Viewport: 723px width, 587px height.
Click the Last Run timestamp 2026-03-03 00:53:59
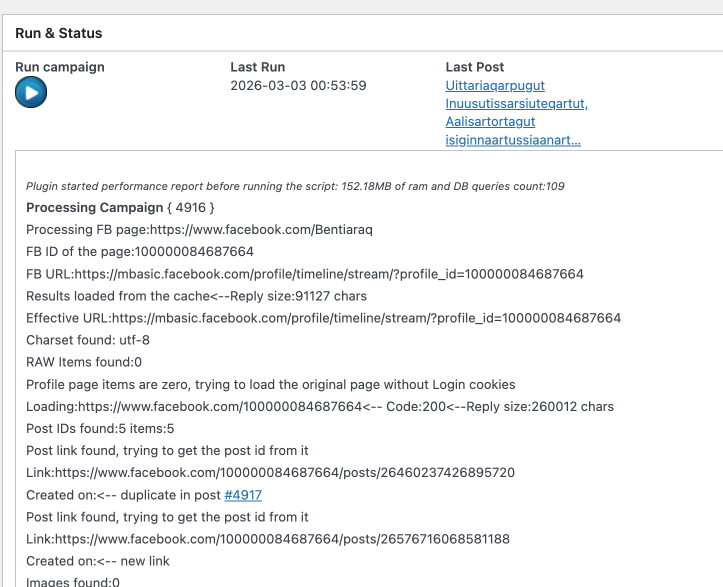pyautogui.click(x=298, y=86)
